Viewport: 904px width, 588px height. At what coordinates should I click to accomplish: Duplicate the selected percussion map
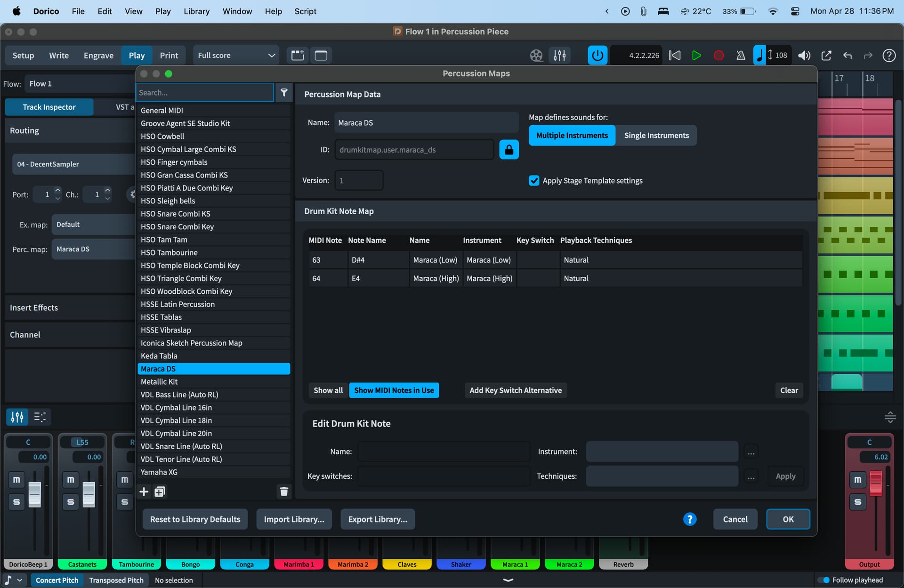pyautogui.click(x=160, y=491)
